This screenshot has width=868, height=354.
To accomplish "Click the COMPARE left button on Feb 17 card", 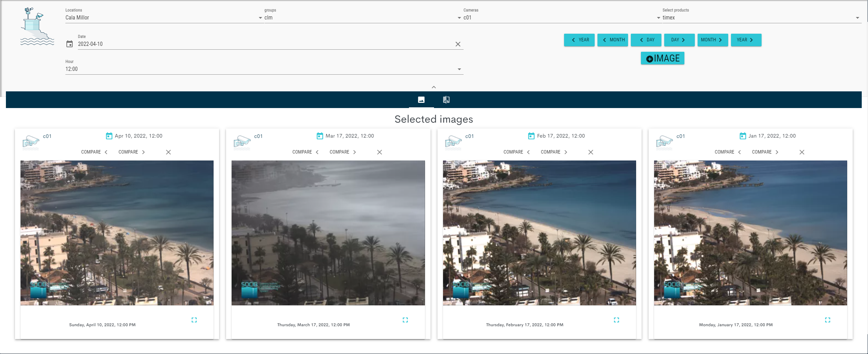I will pos(517,152).
